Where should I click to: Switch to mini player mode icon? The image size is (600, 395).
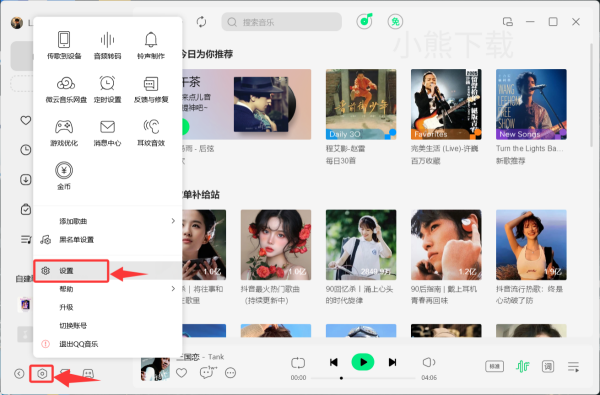(x=508, y=22)
